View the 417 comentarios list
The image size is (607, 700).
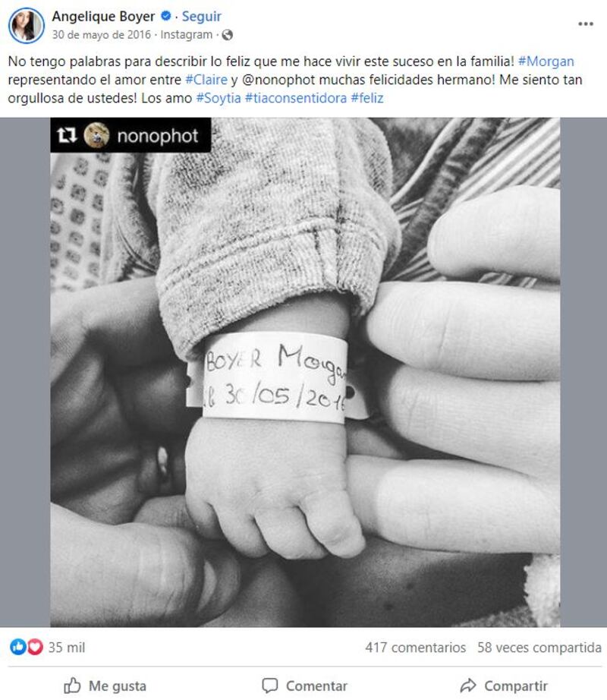tap(415, 648)
